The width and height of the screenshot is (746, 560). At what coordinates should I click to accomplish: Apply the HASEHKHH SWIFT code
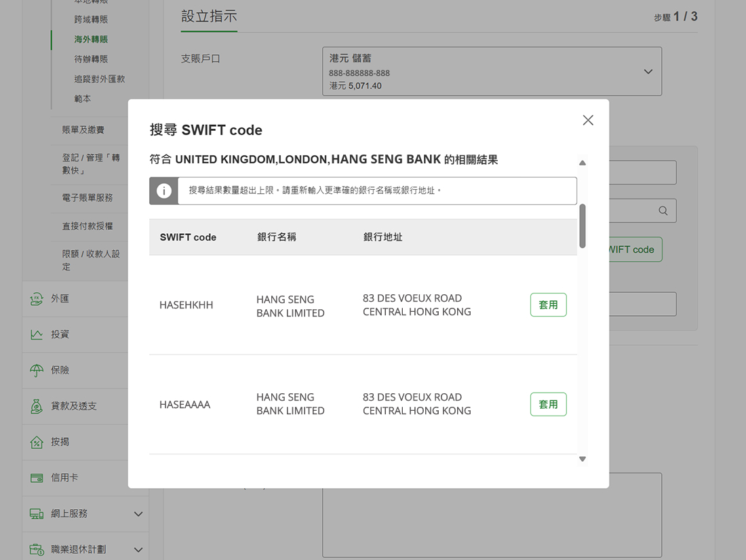[x=548, y=305]
